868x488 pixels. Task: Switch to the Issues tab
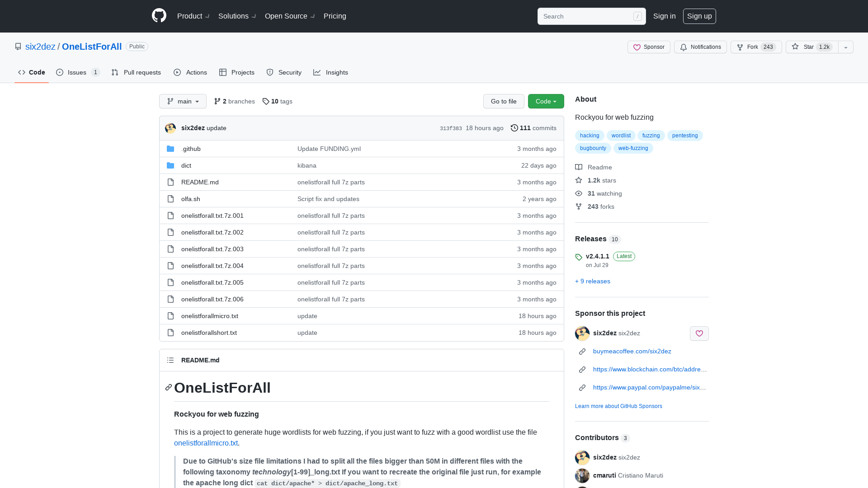click(x=78, y=72)
